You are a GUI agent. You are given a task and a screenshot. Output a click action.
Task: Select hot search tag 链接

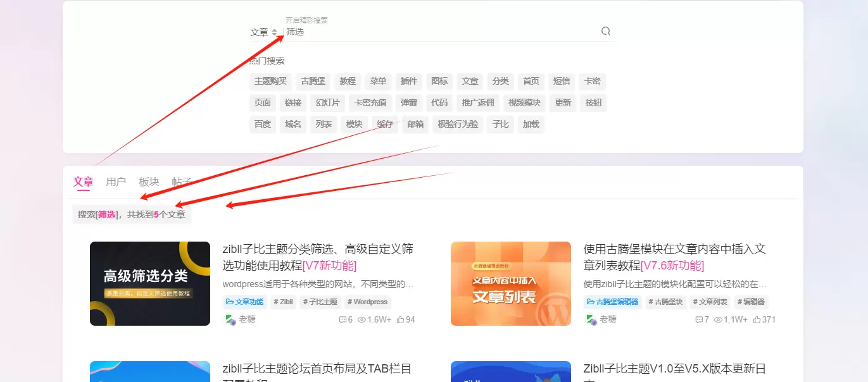[293, 103]
